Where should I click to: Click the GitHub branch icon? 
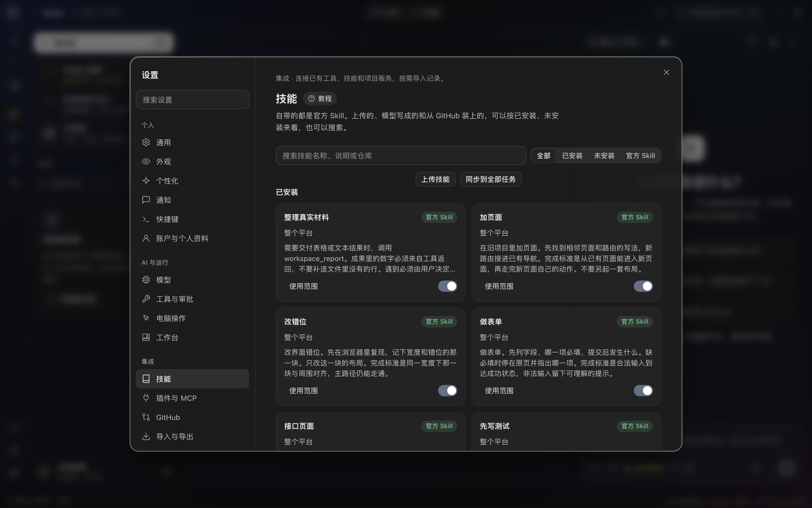coord(146,417)
